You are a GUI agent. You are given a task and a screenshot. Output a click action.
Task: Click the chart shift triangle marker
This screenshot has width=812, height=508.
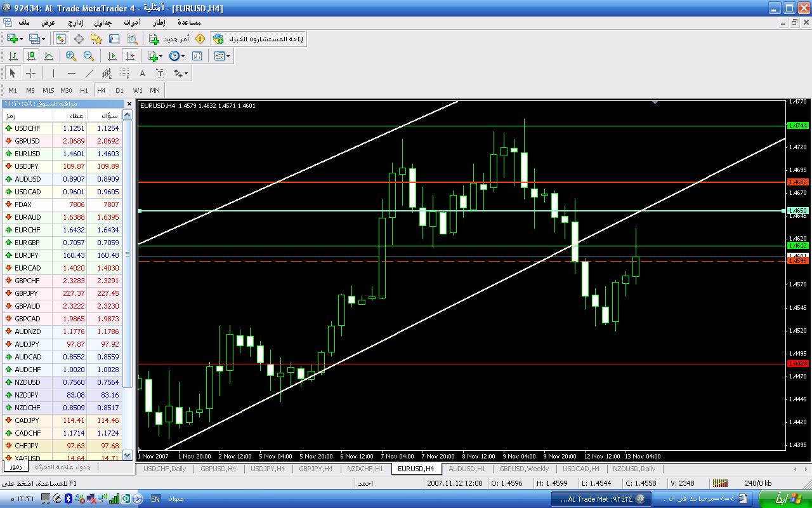tap(655, 102)
